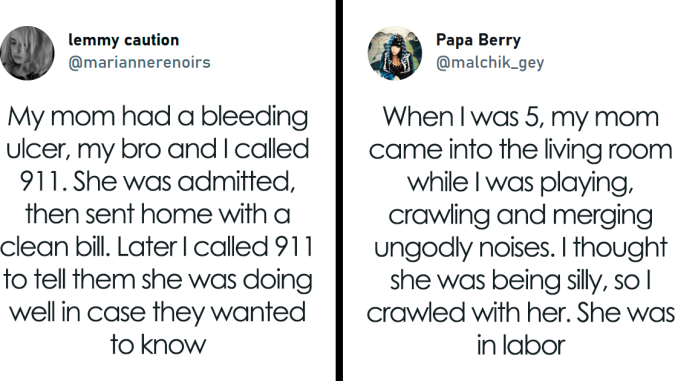Open the lemmy caution display name
The height and width of the screenshot is (381, 678).
click(124, 40)
